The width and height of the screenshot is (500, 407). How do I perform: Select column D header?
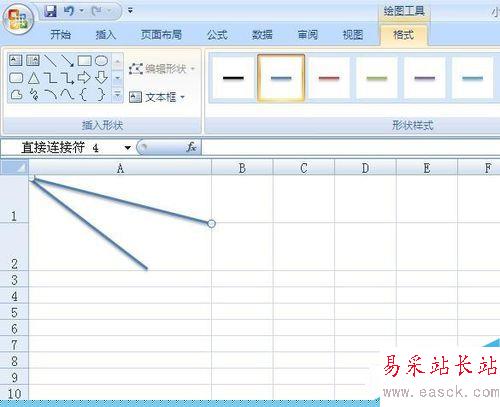[365, 168]
